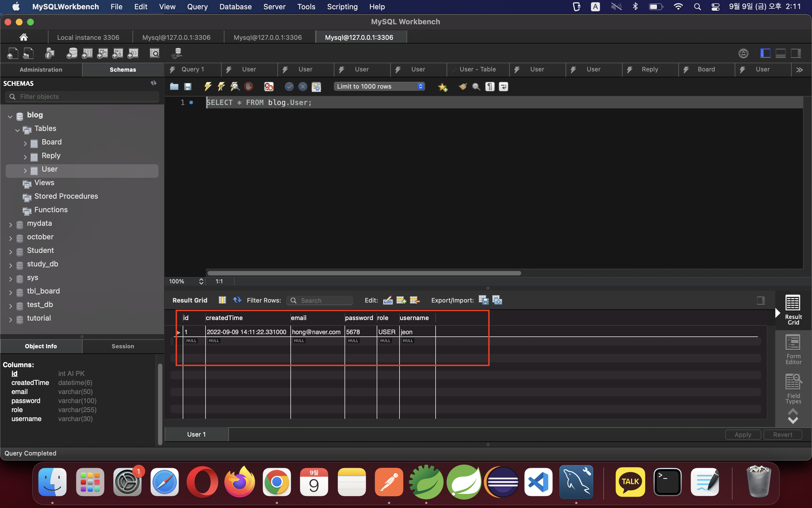Screen dimensions: 812x508
Task: Click the Apply button
Action: coord(743,434)
